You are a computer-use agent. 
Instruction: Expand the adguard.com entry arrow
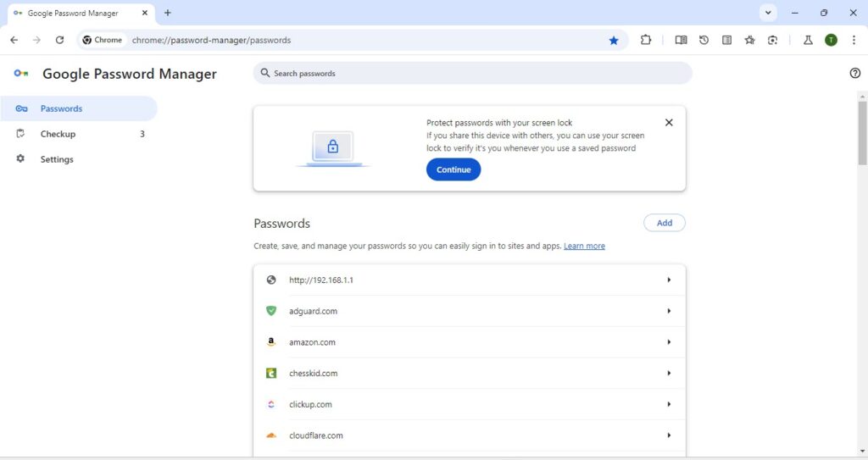point(669,311)
